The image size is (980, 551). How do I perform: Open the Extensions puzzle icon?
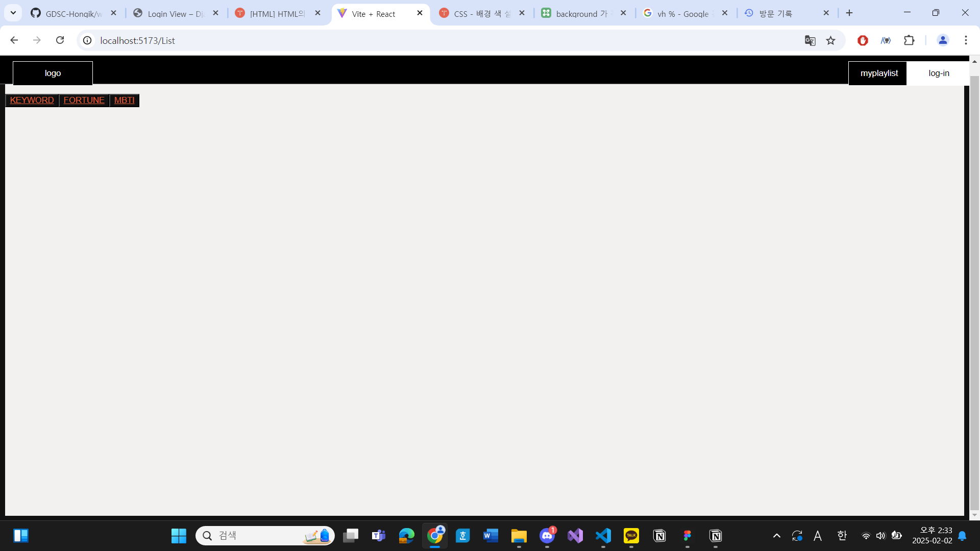(x=910, y=40)
